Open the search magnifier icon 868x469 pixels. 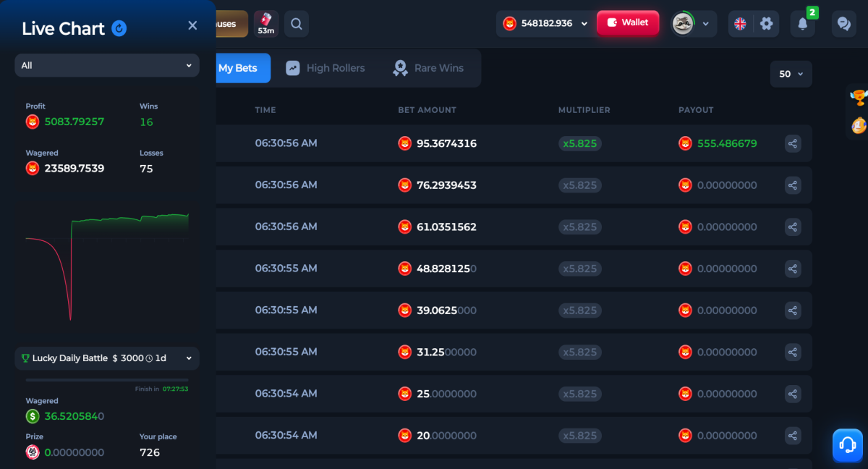297,24
